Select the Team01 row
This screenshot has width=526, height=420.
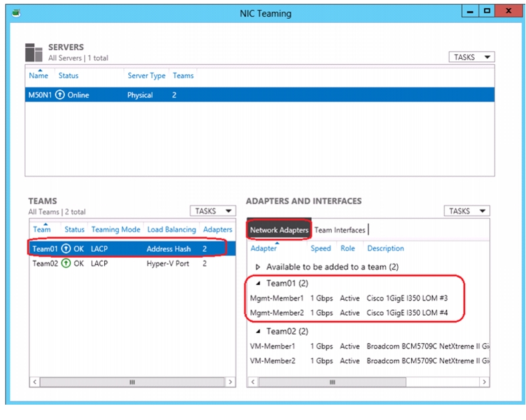(133, 249)
